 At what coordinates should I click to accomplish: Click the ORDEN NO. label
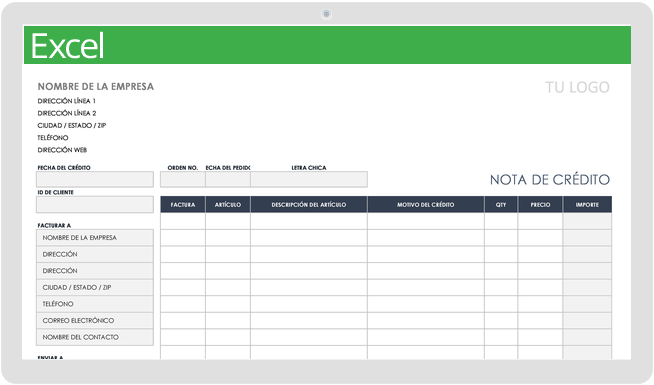(183, 168)
